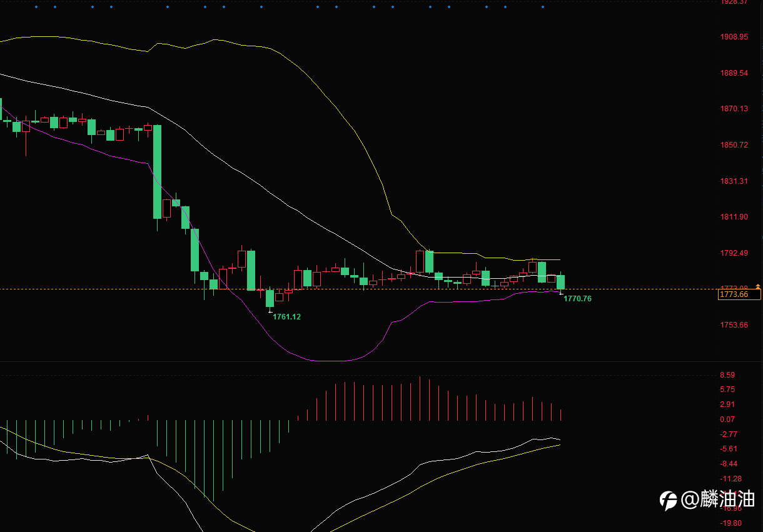Screen dimensions: 763x532
Task: Click the tallest red MACD histogram bar
Action: pos(420,399)
